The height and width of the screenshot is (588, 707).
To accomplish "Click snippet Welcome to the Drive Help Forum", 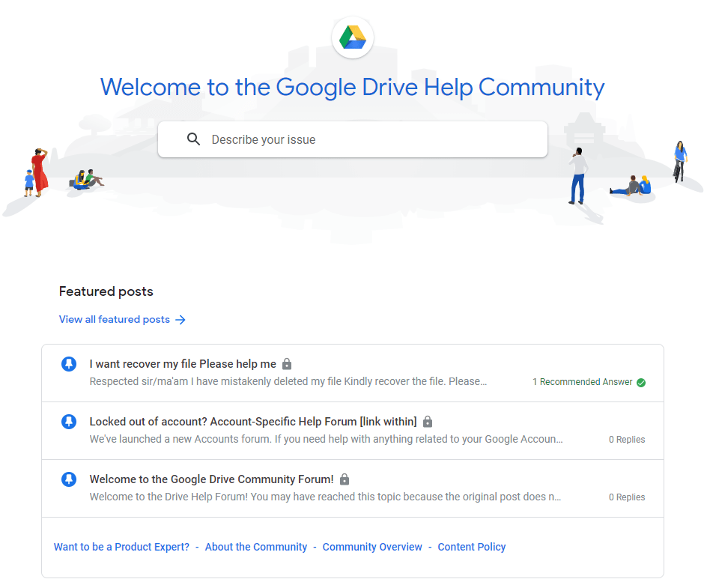I will coord(325,497).
